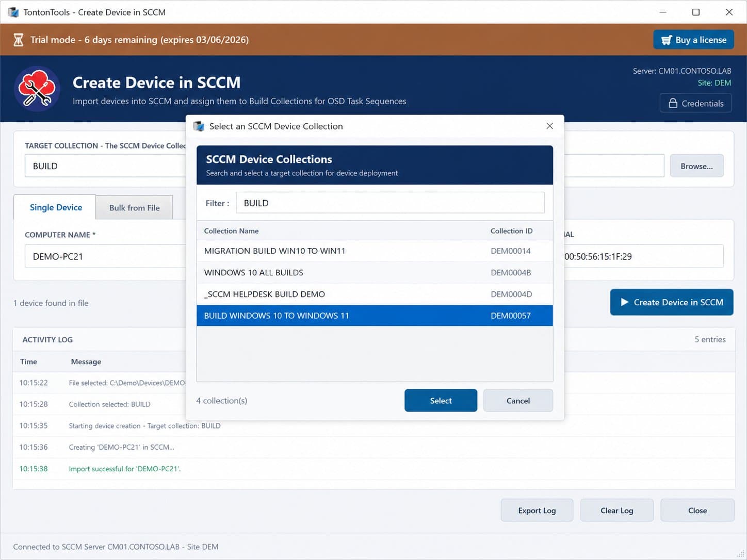The width and height of the screenshot is (747, 560).
Task: Switch to the Bulk from File tab
Action: click(x=134, y=208)
